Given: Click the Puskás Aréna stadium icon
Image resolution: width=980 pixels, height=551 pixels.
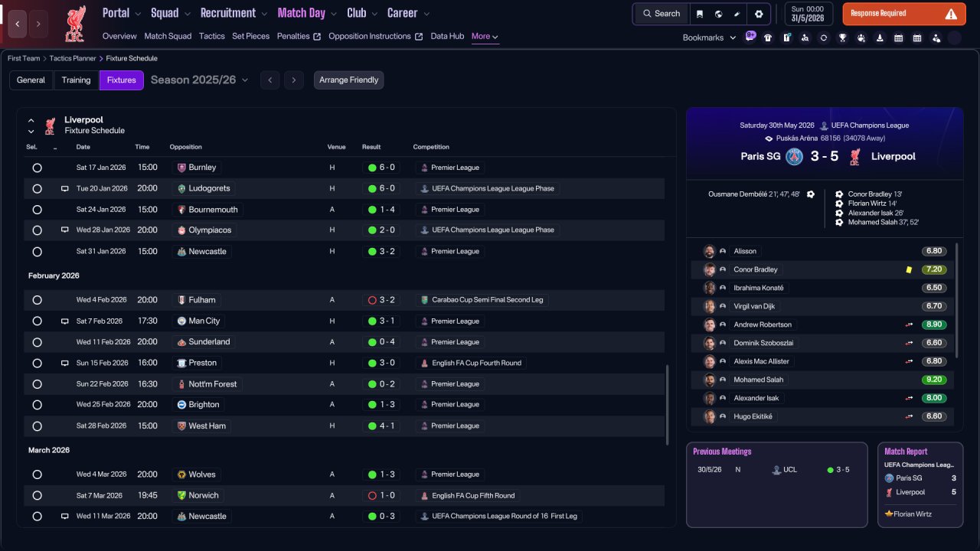Looking at the screenshot, I should [769, 139].
